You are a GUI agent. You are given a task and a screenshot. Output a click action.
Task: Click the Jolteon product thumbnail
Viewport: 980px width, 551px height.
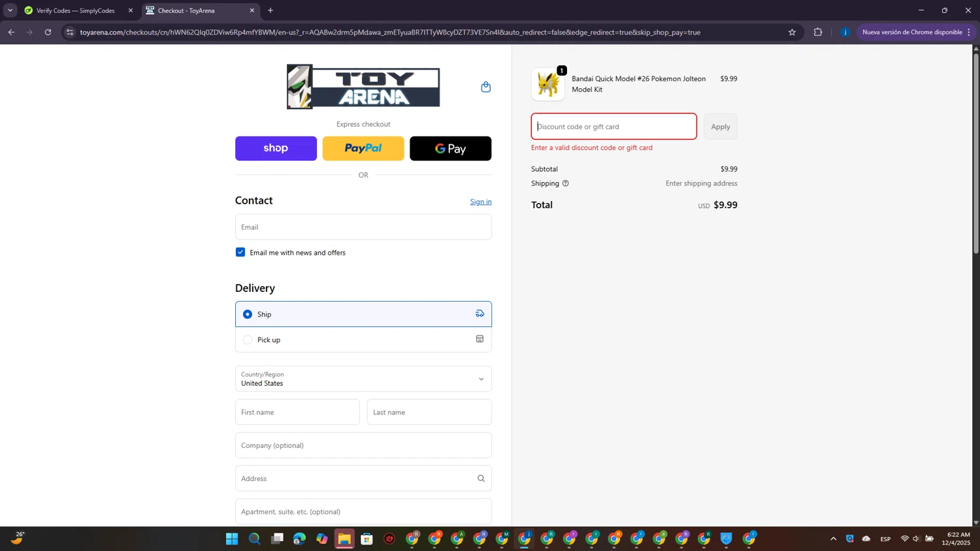tap(547, 84)
